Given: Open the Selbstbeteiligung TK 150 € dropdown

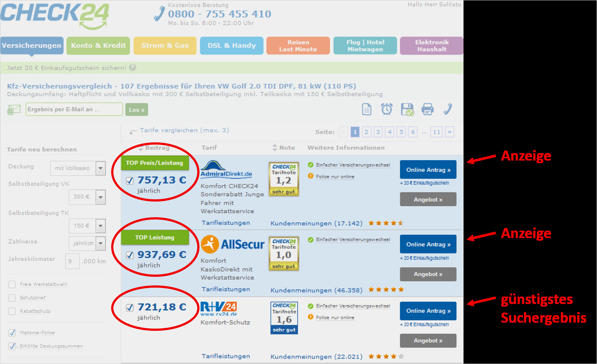Looking at the screenshot, I should coord(87,226).
